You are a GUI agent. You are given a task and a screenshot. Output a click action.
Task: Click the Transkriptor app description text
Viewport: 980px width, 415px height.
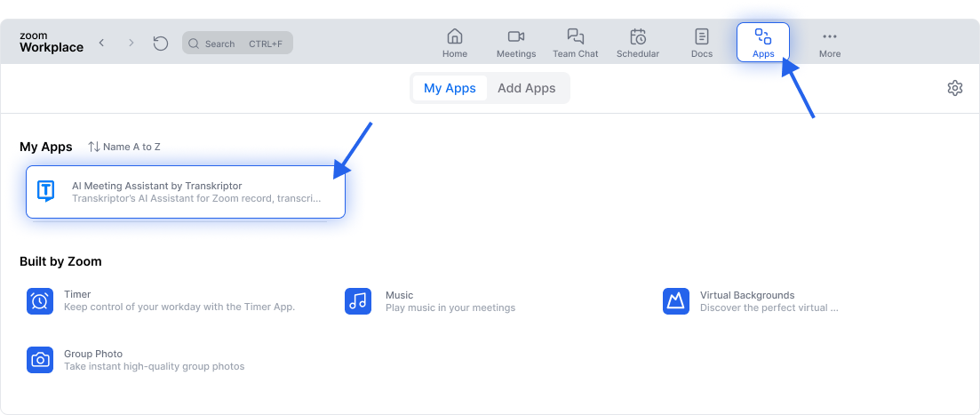pos(196,198)
